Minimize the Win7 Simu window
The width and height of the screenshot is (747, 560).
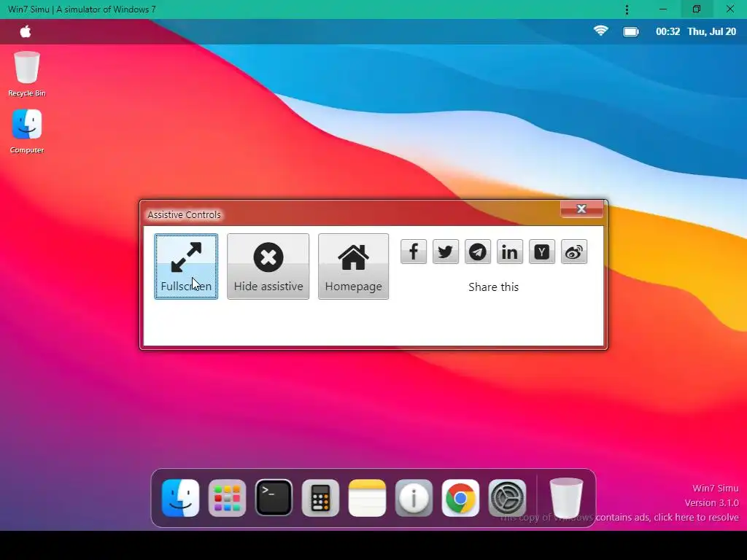click(662, 9)
